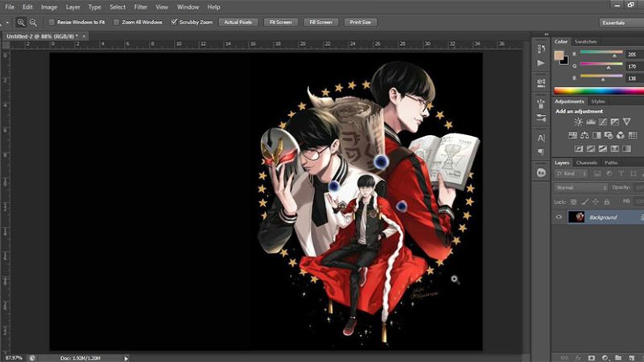
Task: Open the Window menu
Action: 188,7
